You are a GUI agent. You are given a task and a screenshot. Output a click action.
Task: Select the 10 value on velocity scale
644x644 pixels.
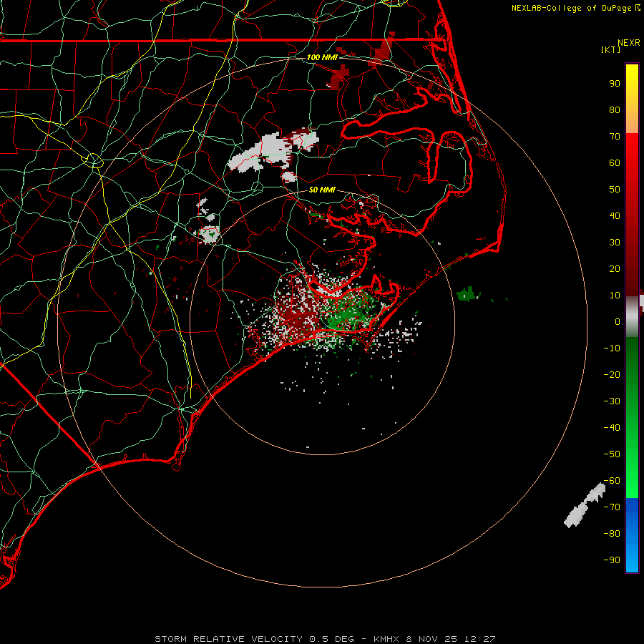click(x=615, y=296)
